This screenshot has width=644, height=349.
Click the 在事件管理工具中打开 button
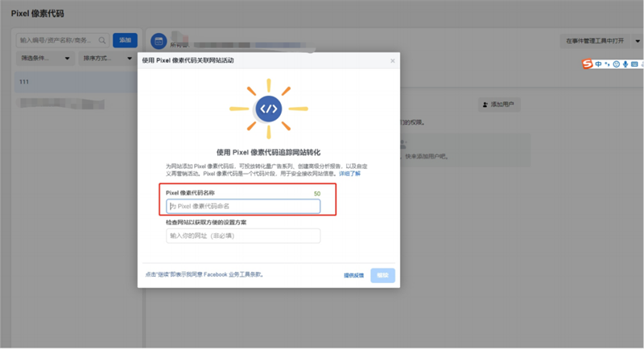595,41
